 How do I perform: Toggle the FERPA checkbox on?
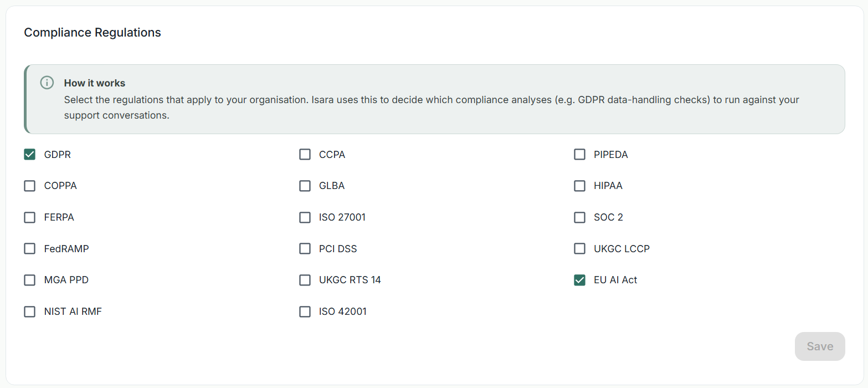point(30,217)
